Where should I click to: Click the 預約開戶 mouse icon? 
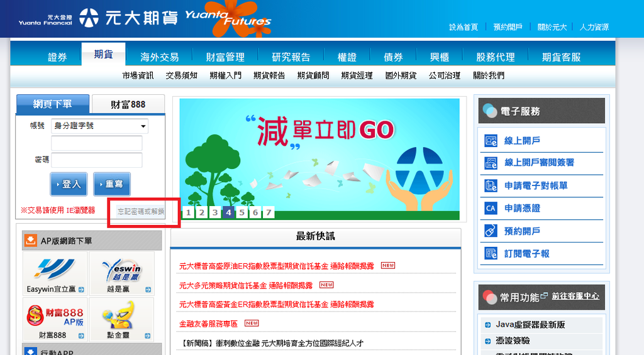491,231
